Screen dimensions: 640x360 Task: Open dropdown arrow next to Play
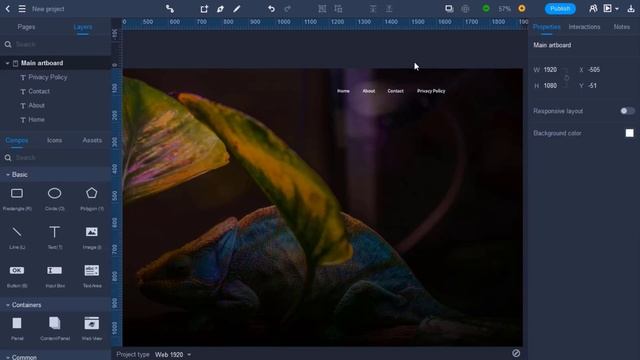(617, 9)
